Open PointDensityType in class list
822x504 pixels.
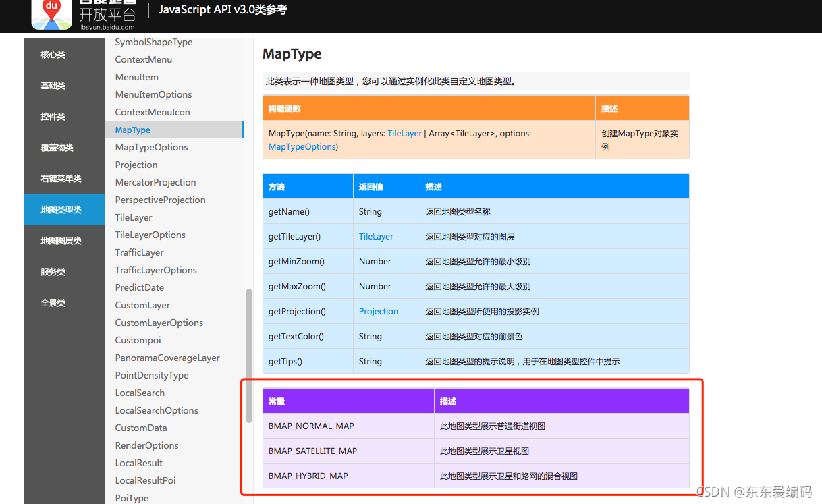[x=152, y=375]
